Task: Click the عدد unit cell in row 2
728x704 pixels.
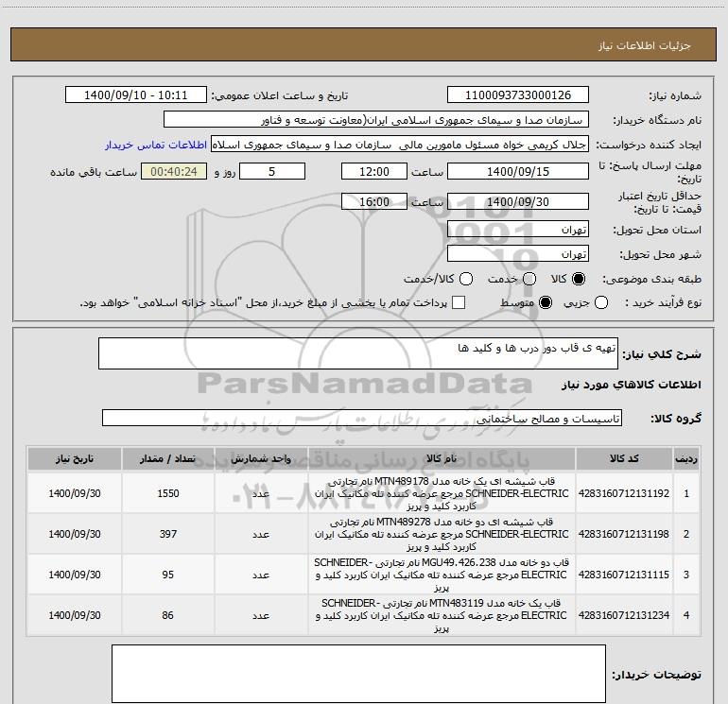Action: 261,534
